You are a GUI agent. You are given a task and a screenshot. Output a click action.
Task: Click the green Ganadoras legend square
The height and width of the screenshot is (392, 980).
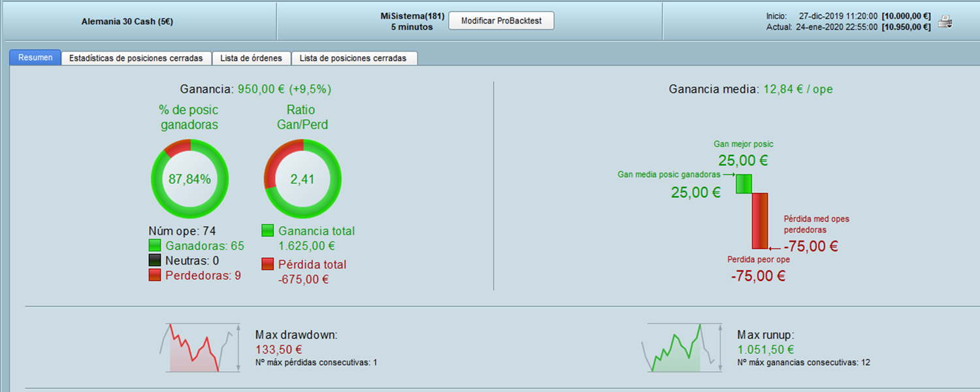155,245
